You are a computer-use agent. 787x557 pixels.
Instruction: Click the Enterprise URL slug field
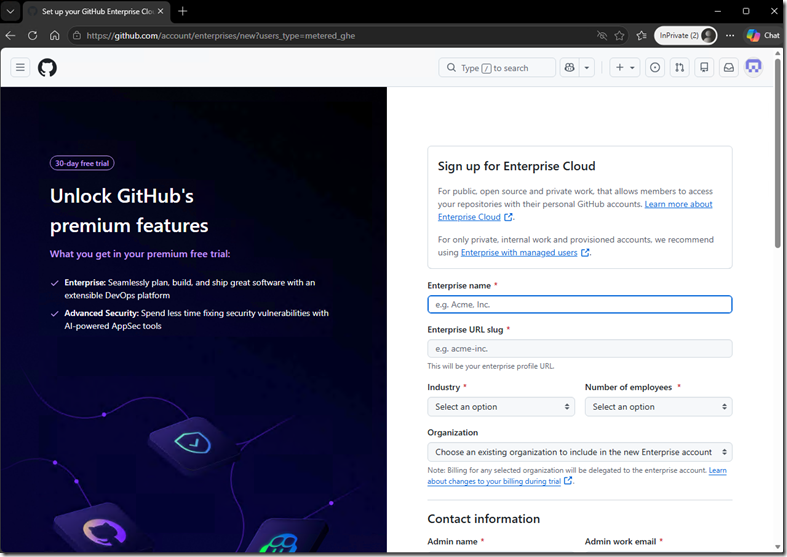click(x=579, y=349)
